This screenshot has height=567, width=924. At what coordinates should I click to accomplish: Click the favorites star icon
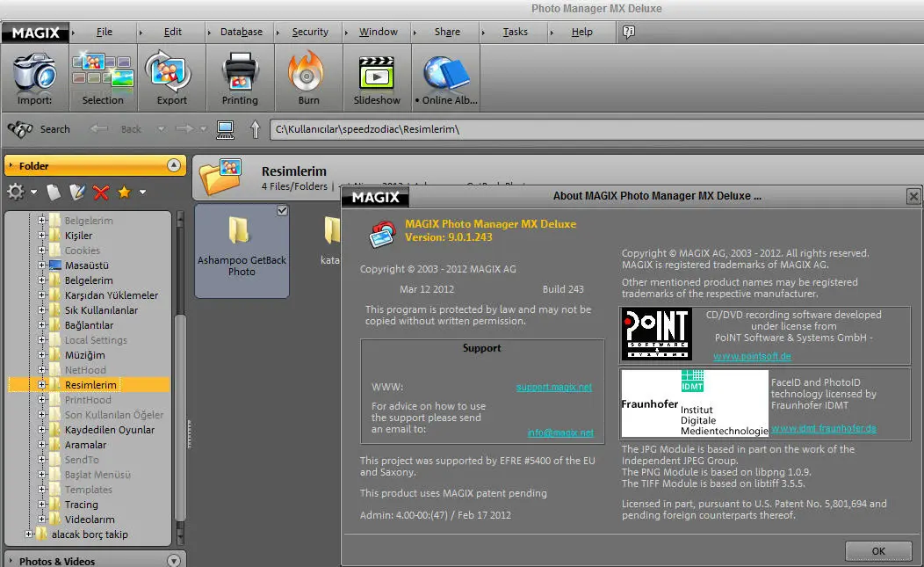point(125,192)
